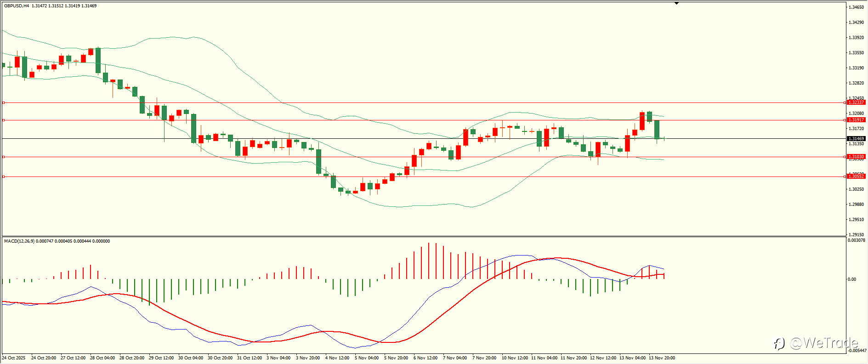The height and width of the screenshot is (364, 868).
Task: Click the 3 Nov 20:00 time label
Action: coord(308,358)
